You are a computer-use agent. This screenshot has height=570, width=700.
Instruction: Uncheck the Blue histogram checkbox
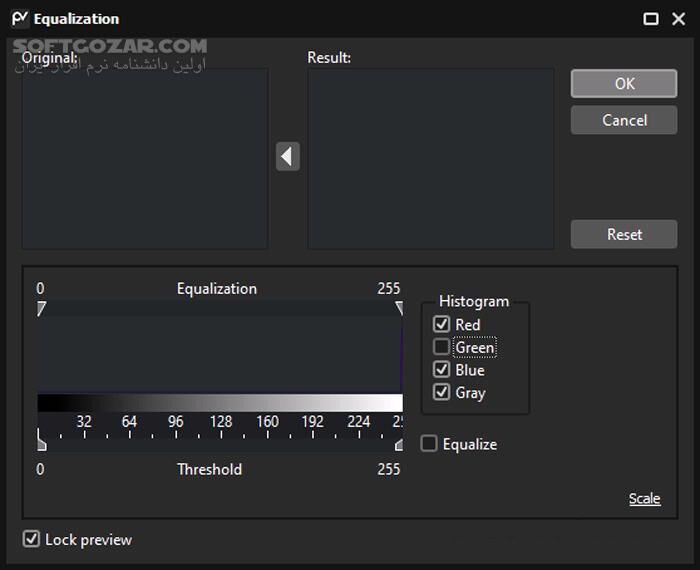441,370
